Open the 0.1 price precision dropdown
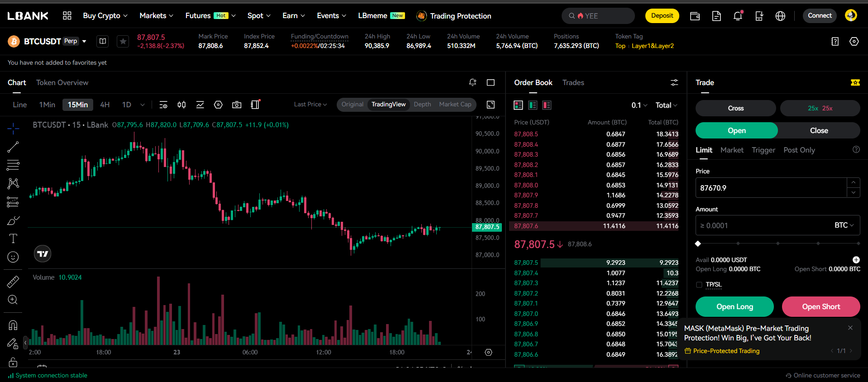The width and height of the screenshot is (868, 382). [639, 105]
